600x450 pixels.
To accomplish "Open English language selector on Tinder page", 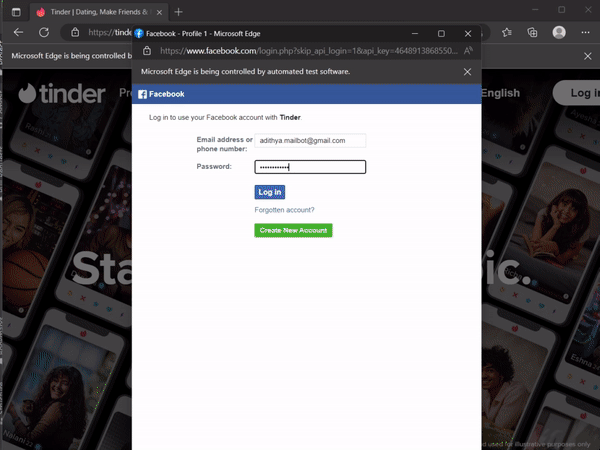I will coord(501,93).
